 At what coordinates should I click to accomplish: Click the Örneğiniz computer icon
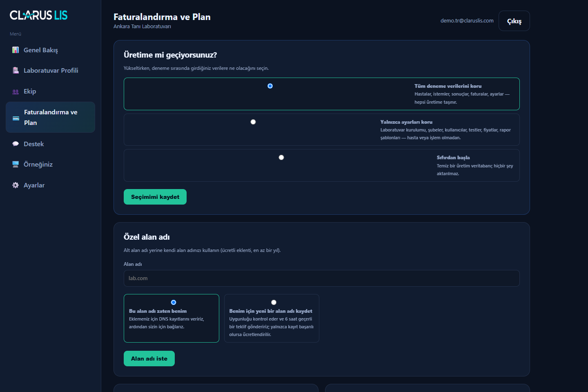[x=16, y=164]
